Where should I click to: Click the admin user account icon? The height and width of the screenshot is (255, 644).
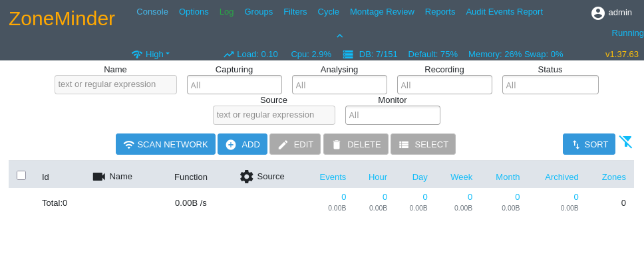[598, 13]
